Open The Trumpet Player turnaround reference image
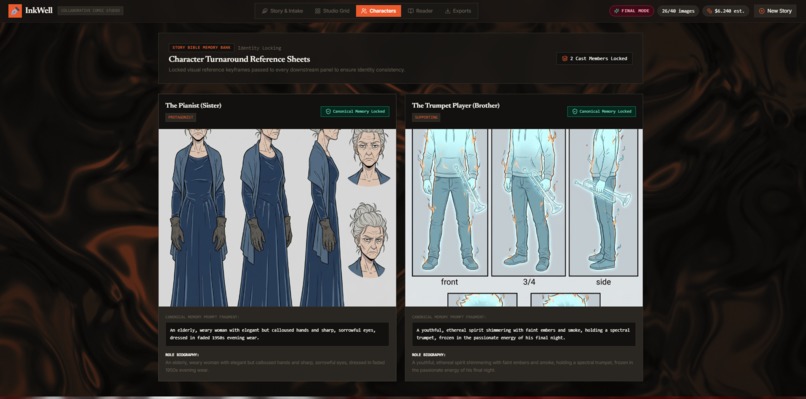The width and height of the screenshot is (806, 399). [524, 217]
